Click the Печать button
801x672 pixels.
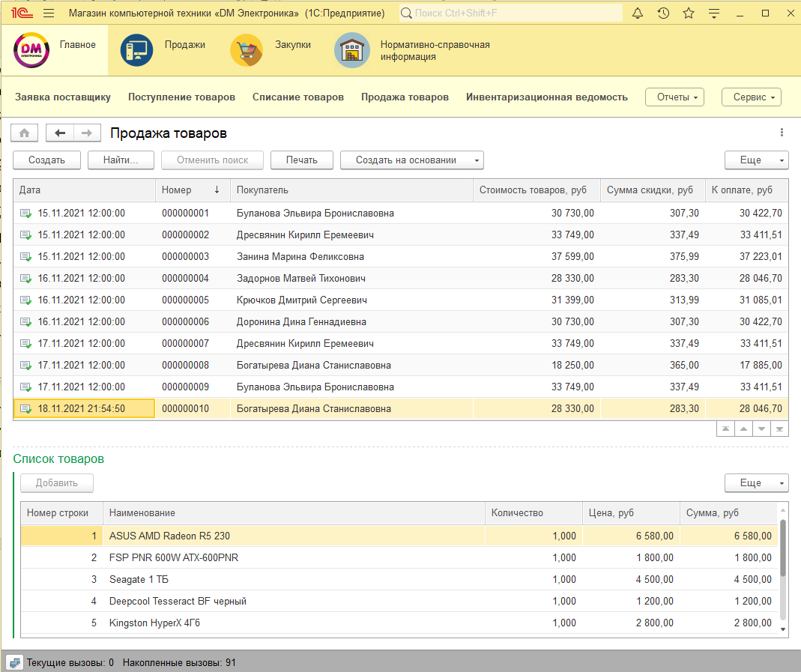(301, 160)
